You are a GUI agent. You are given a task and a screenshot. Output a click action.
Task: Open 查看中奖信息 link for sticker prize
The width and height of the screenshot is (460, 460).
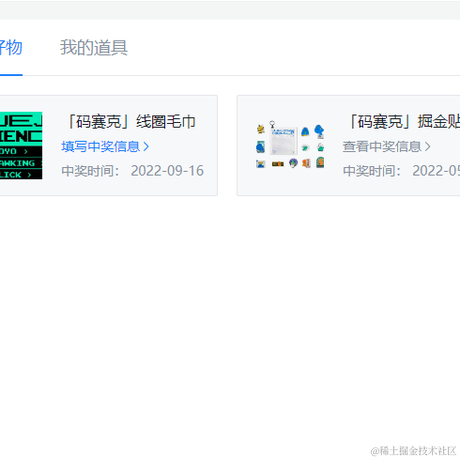point(386,147)
